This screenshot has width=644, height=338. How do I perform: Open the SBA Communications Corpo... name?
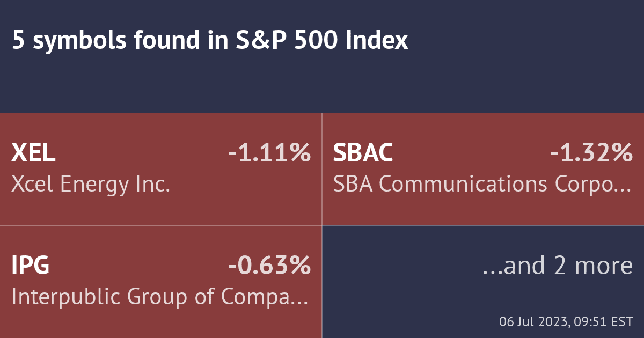[481, 185]
